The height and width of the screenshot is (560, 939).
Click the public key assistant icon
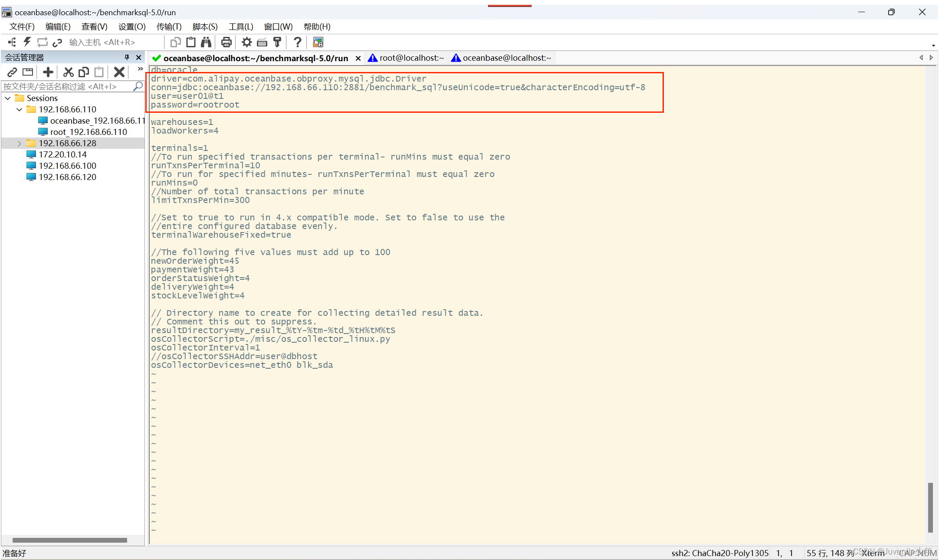277,42
